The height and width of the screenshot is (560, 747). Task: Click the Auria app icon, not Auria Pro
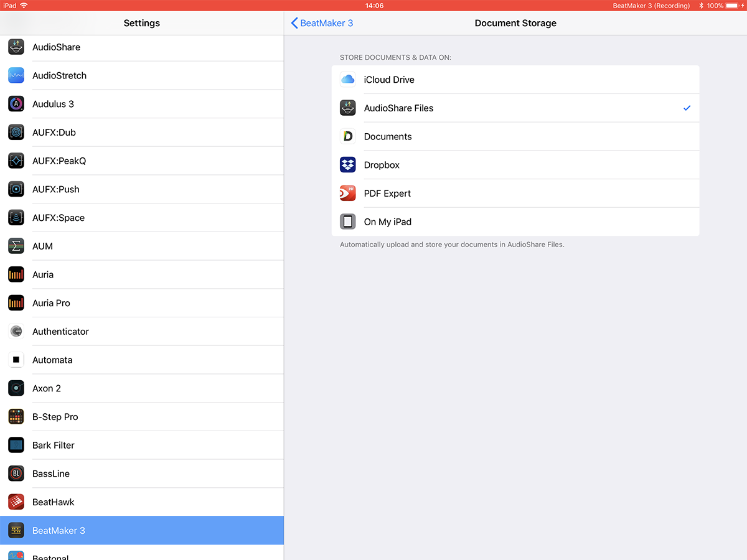[16, 274]
